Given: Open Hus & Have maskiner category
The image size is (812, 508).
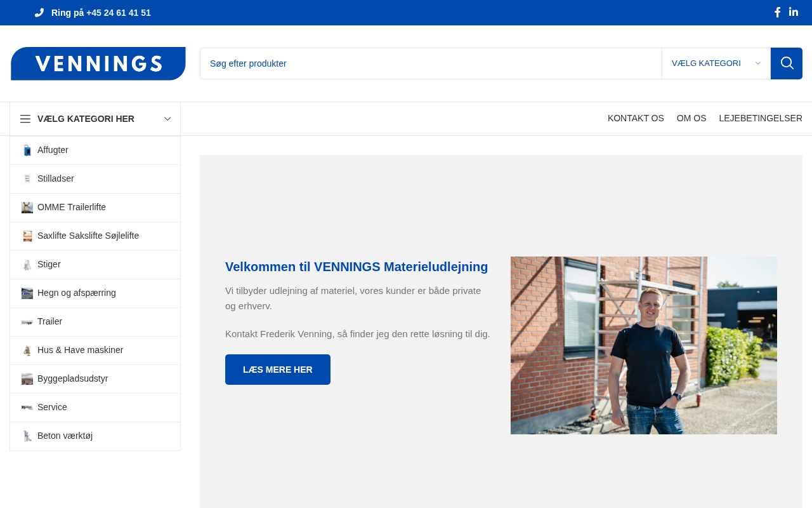Looking at the screenshot, I should (95, 351).
